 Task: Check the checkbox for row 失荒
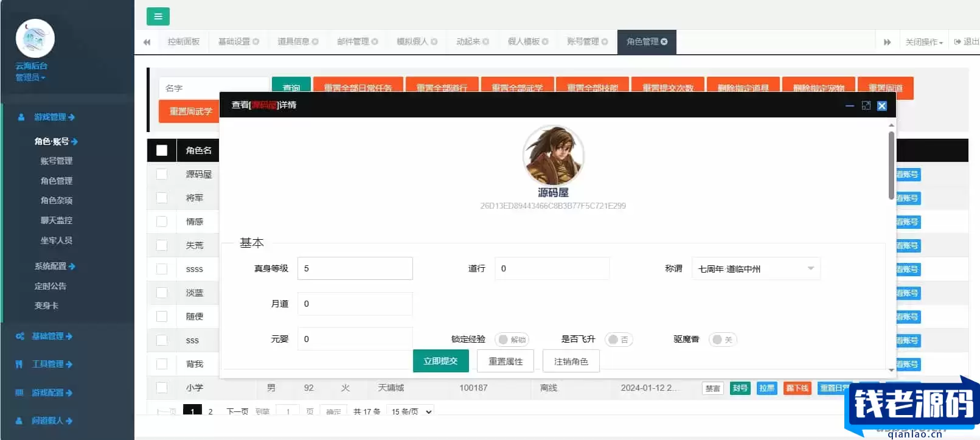[162, 246]
